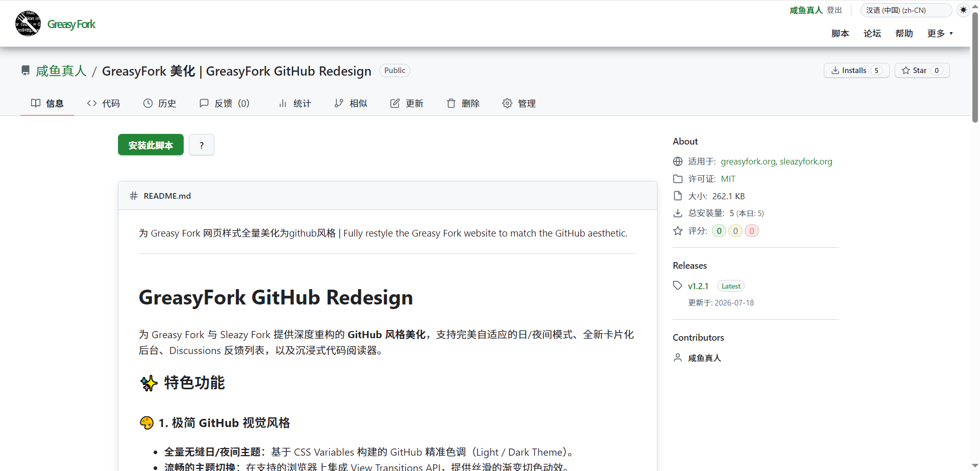Open the 更新 tab
980x471 pixels.
coord(407,103)
